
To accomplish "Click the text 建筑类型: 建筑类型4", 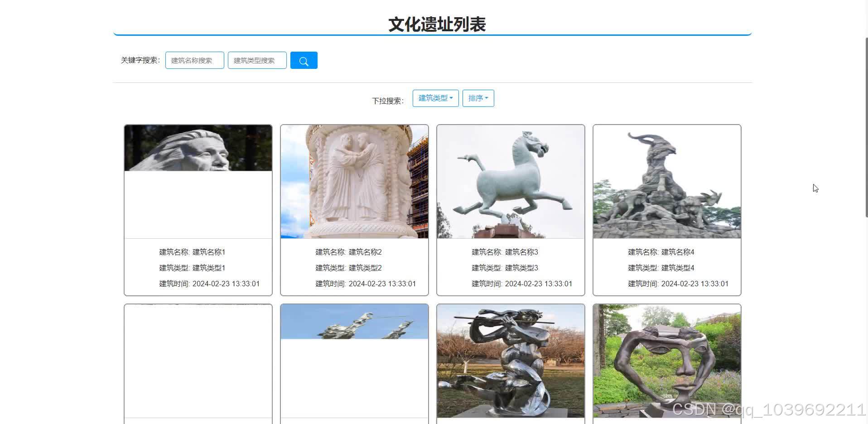I will coord(661,268).
